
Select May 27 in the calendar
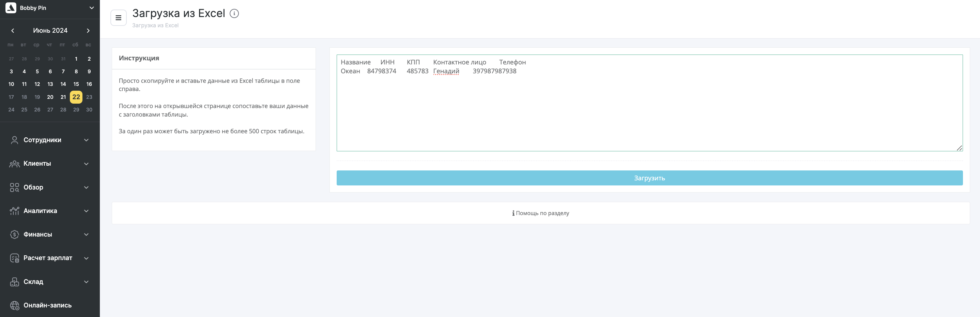pyautogui.click(x=11, y=59)
